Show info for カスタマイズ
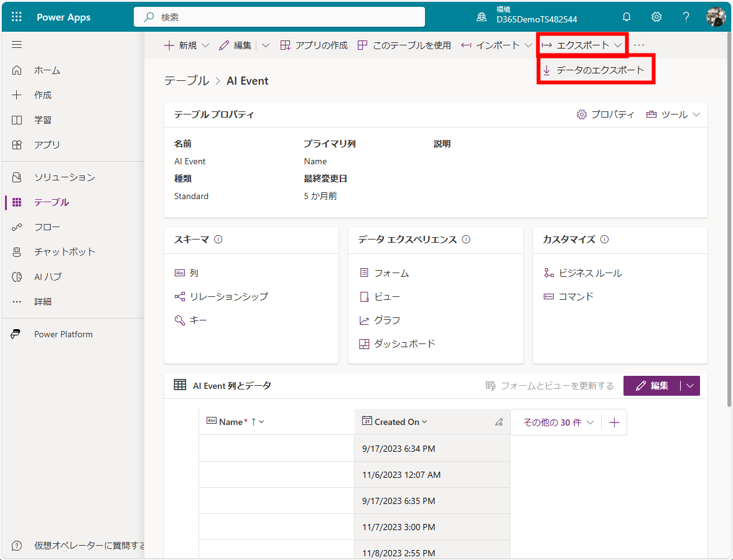The height and width of the screenshot is (560, 733). (x=604, y=240)
